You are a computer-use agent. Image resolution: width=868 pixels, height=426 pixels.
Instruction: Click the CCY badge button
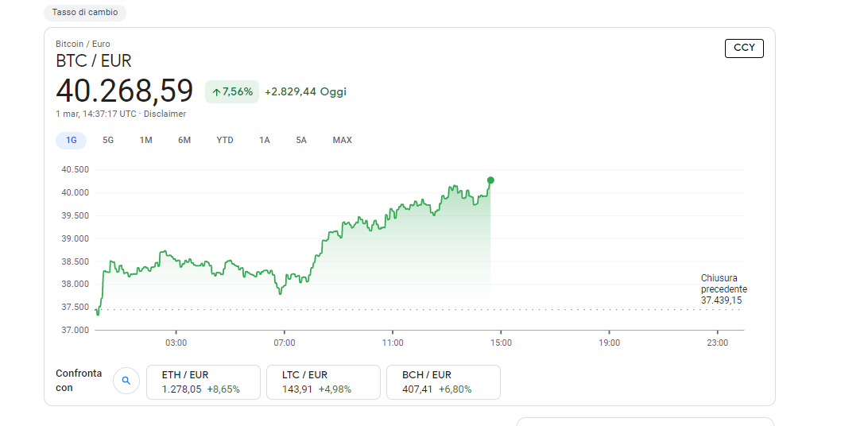744,48
